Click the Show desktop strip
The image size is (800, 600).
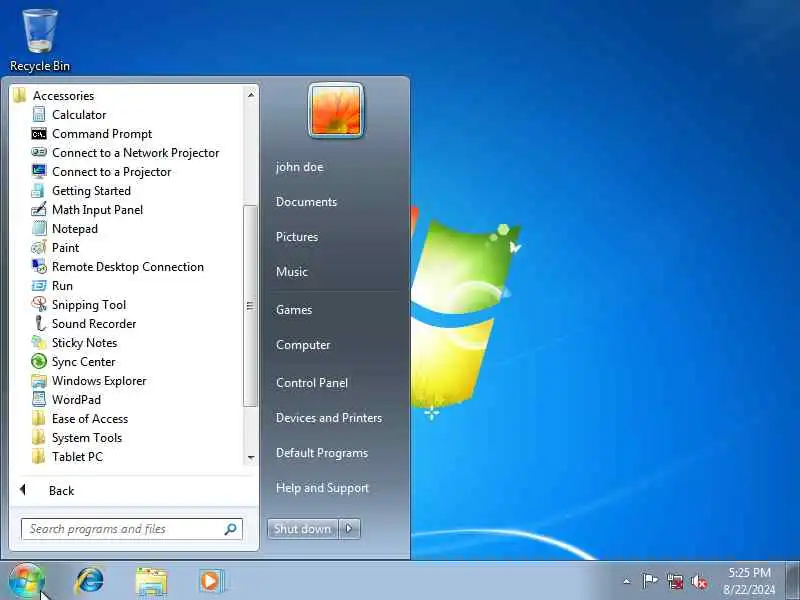pyautogui.click(x=793, y=581)
